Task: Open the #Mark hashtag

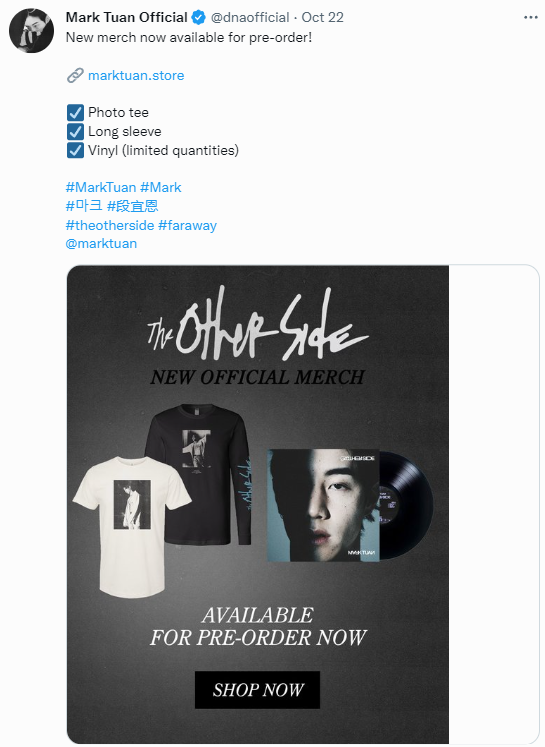Action: 161,187
